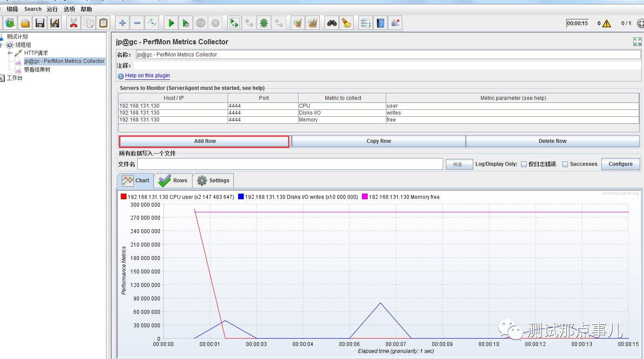Click the Copy Row button
Viewport: 644px width, 359px height.
378,141
